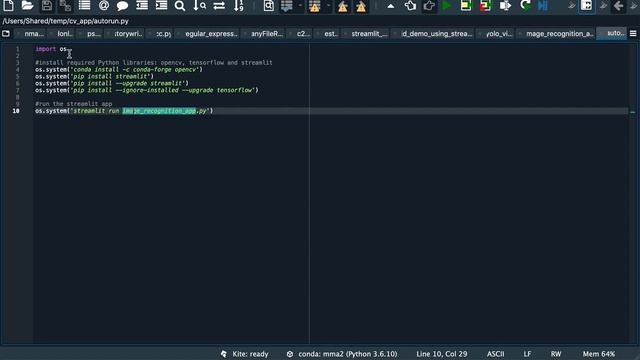
Task: Switch to the streamlit_... tab
Action: tap(369, 33)
